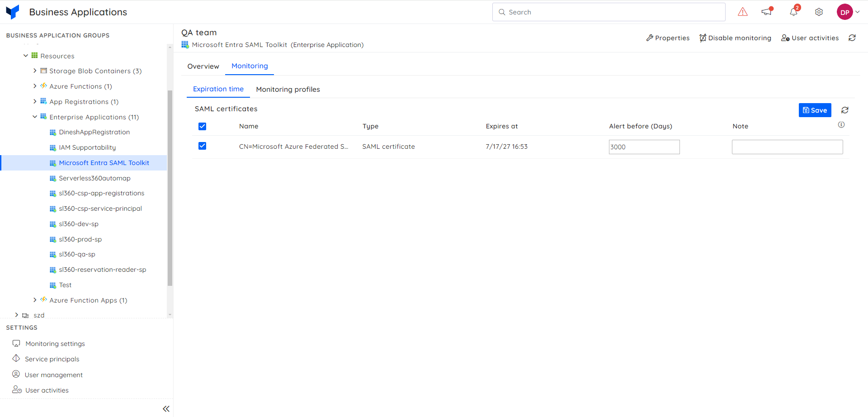
Task: Expand the szd group node
Action: (x=17, y=315)
